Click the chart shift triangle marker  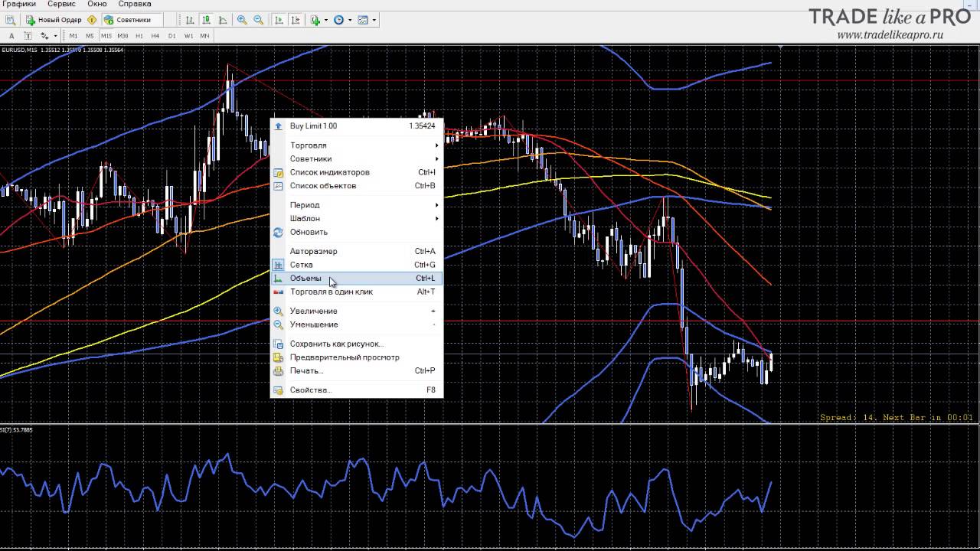coord(781,47)
